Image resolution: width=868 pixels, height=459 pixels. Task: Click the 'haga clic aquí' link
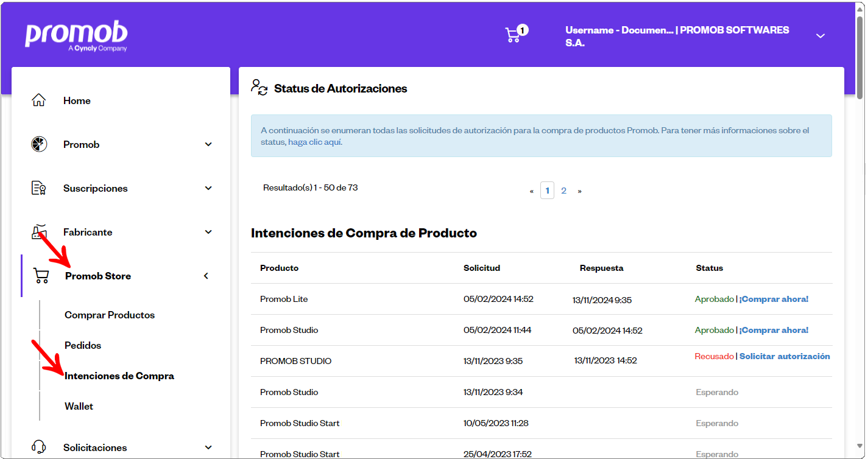point(315,142)
